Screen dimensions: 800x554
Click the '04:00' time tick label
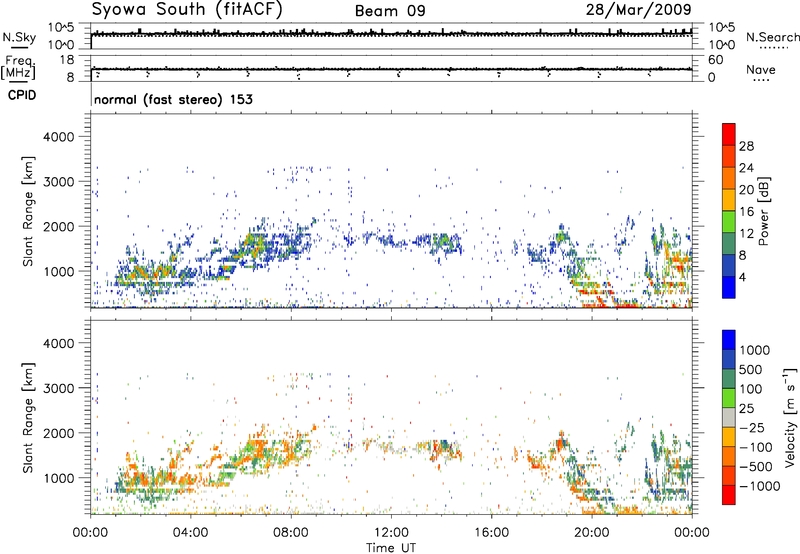click(x=190, y=533)
